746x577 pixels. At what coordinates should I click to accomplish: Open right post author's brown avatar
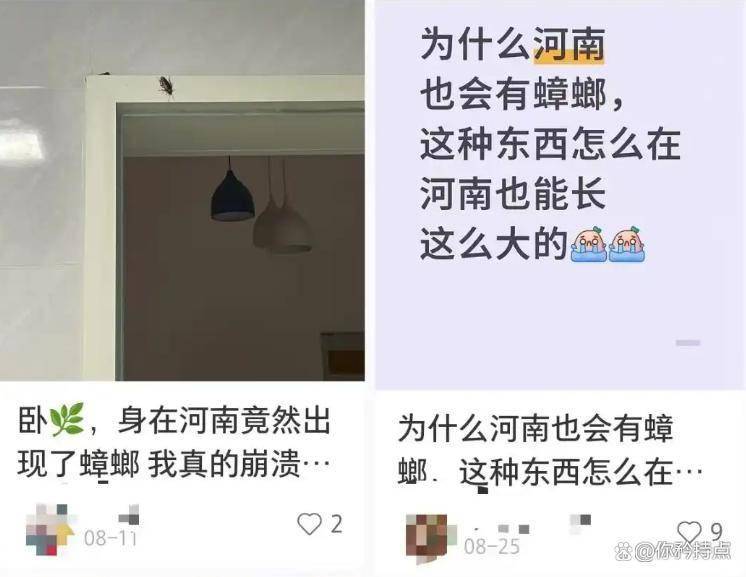(x=427, y=537)
